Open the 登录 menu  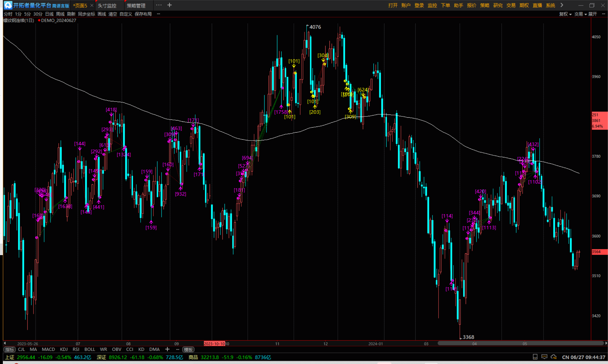[x=419, y=5]
